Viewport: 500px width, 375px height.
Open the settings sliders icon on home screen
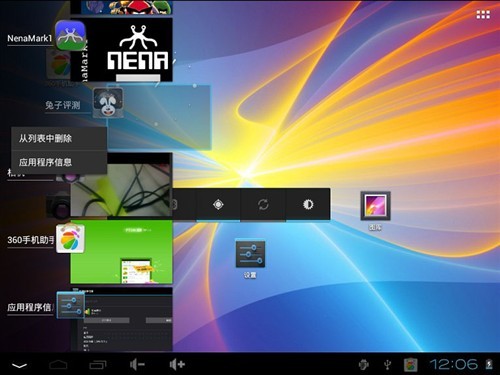[x=250, y=254]
